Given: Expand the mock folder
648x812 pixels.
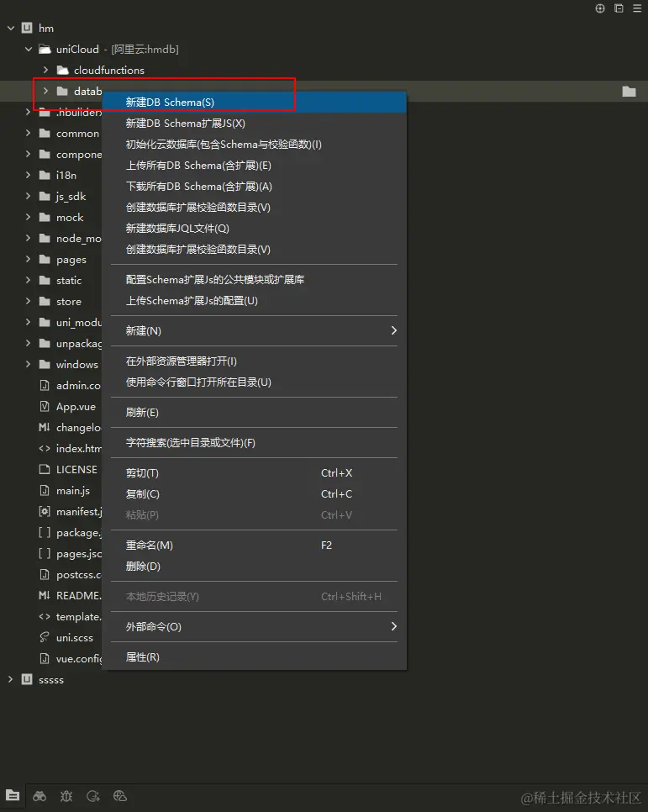Looking at the screenshot, I should (28, 217).
